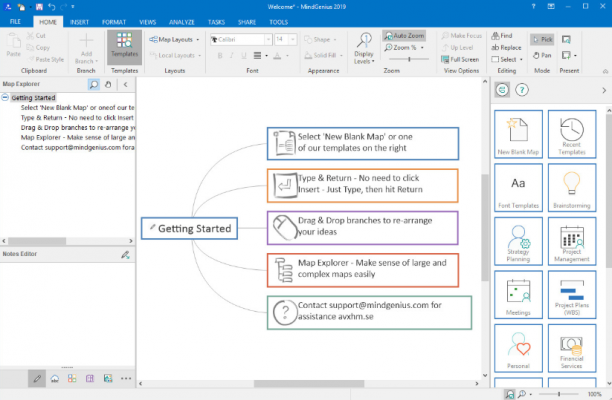Click the Full Screen view option

[x=460, y=59]
